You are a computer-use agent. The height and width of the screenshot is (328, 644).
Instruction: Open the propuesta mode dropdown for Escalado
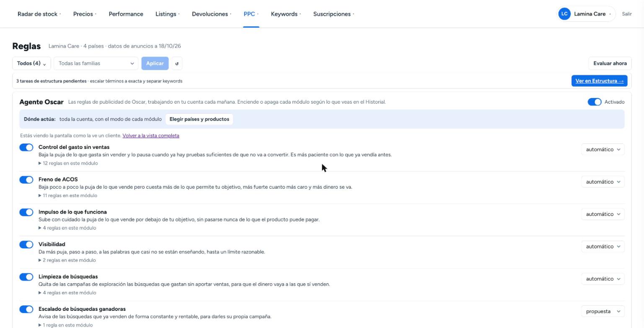603,311
